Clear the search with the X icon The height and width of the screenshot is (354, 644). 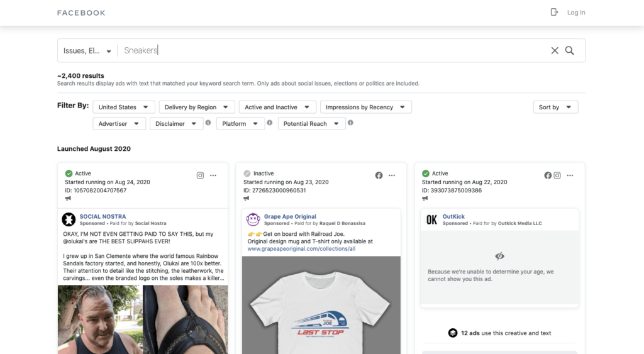(555, 50)
